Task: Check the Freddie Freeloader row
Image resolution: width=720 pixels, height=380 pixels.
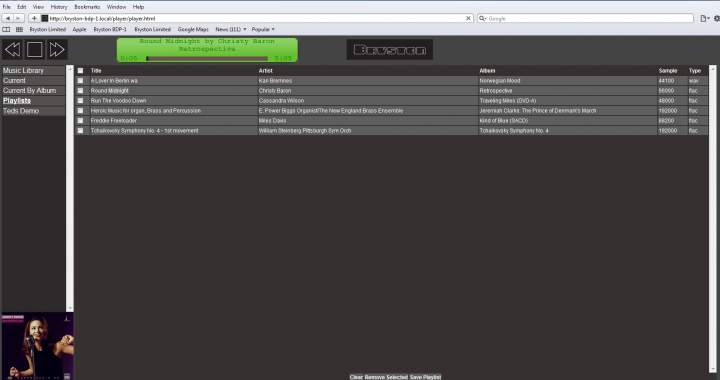Action: 80,121
